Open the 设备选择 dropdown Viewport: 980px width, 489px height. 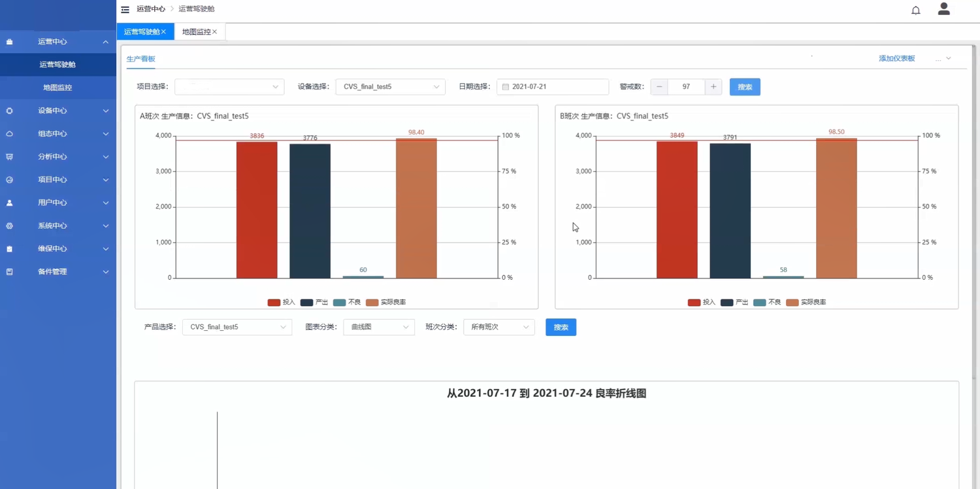pos(391,87)
